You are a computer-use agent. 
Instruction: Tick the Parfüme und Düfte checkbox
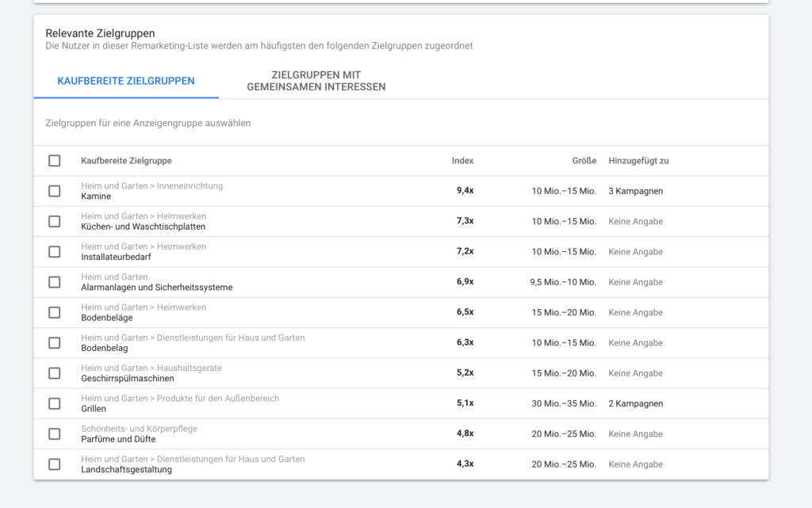54,434
